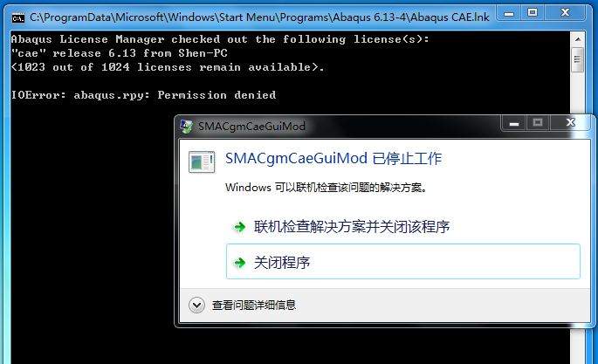Expand 查看问题详细信息 chevron
The height and width of the screenshot is (364, 598).
(x=196, y=305)
